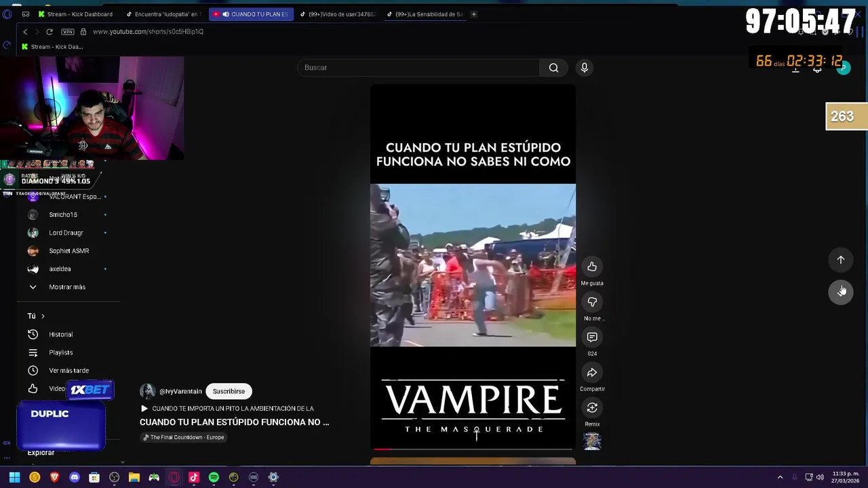Screen dimensions: 868x488
Task: Open axeldea subscription channel
Action: coord(60,269)
